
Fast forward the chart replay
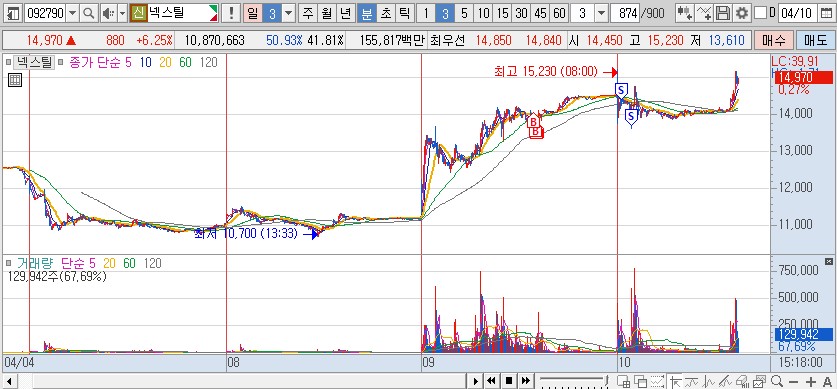(525, 381)
